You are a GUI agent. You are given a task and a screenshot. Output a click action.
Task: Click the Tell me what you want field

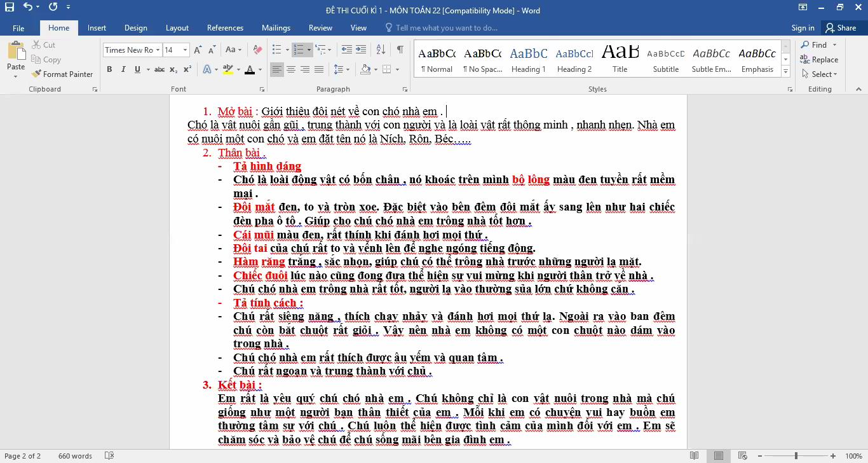point(442,28)
